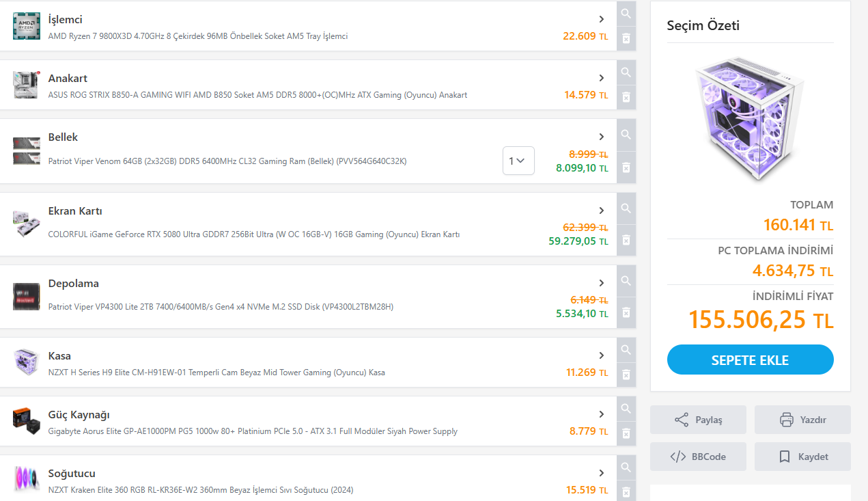Remove the Kasa item with its trash icon
Screen dimensions: 868x501
click(x=626, y=375)
